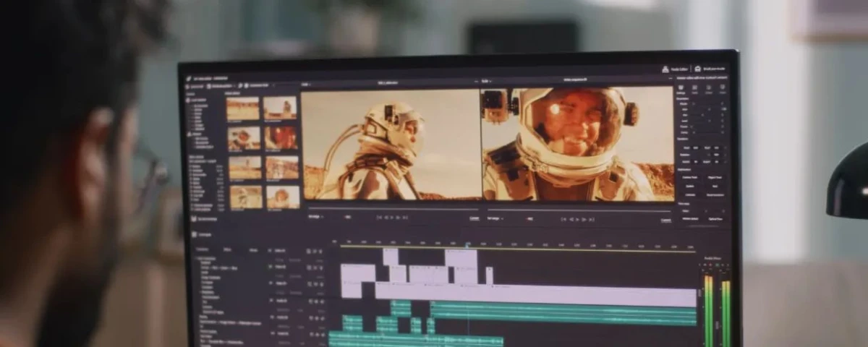The image size is (868, 347).
Task: Click the scrub bar under the right program monitor
Action: pyautogui.click(x=579, y=210)
